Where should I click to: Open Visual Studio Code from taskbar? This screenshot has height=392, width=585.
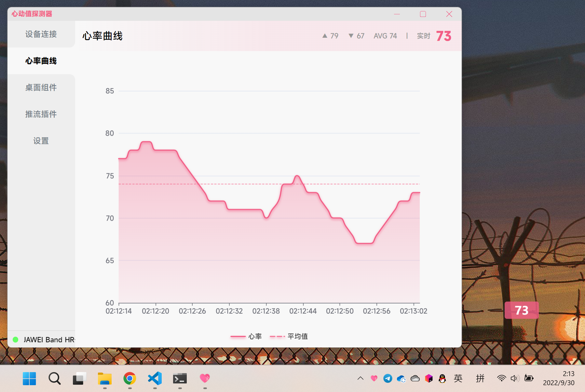pyautogui.click(x=155, y=378)
